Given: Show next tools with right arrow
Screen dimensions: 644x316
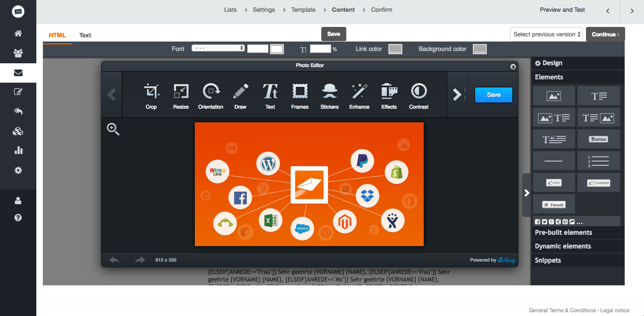Looking at the screenshot, I should tap(457, 94).
